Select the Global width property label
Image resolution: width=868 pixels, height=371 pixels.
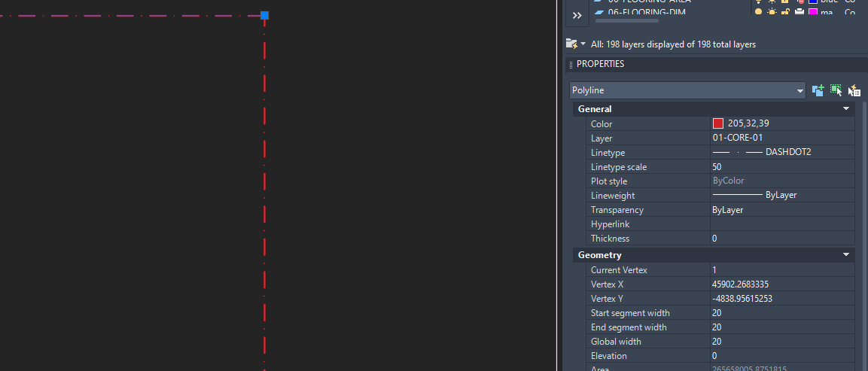click(616, 342)
